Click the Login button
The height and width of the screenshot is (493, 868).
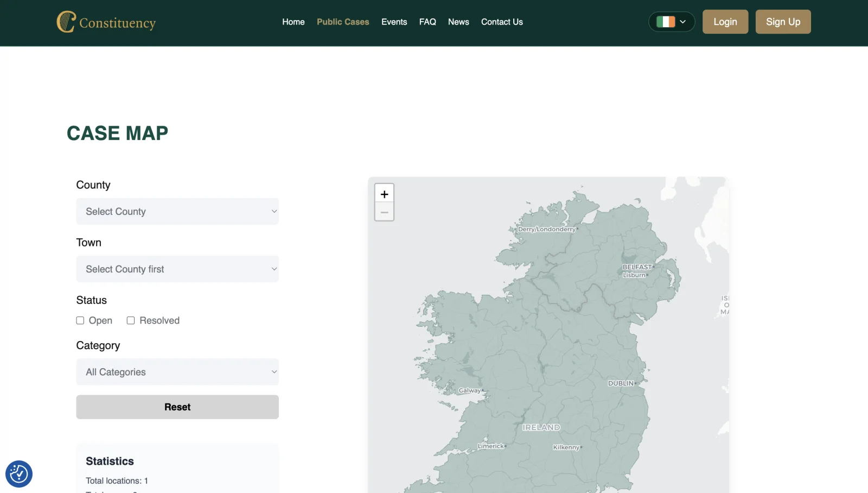[x=725, y=22]
